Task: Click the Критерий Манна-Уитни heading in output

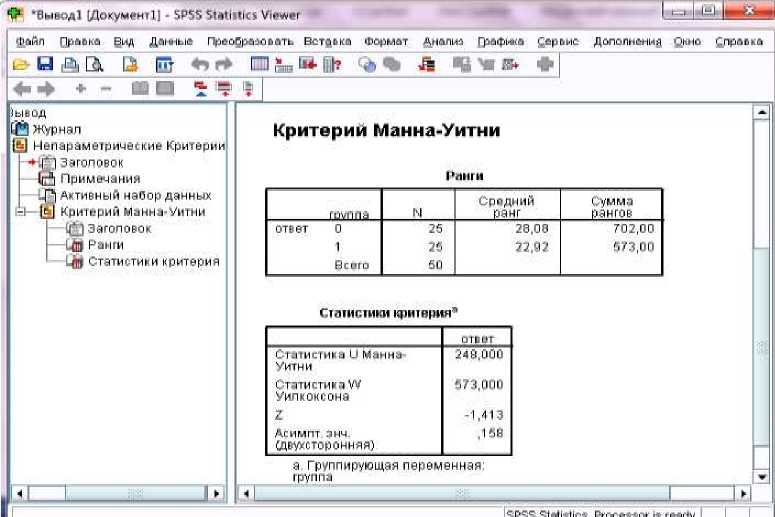Action: pyautogui.click(x=387, y=130)
